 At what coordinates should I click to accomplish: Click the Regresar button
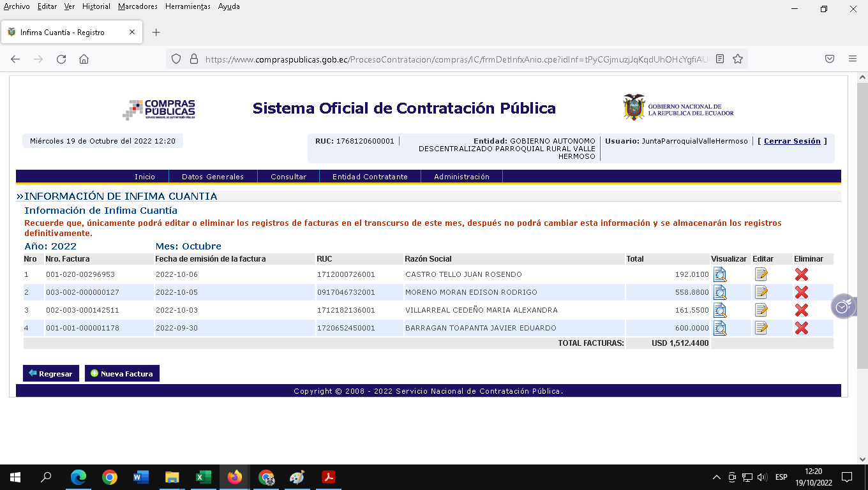(50, 374)
